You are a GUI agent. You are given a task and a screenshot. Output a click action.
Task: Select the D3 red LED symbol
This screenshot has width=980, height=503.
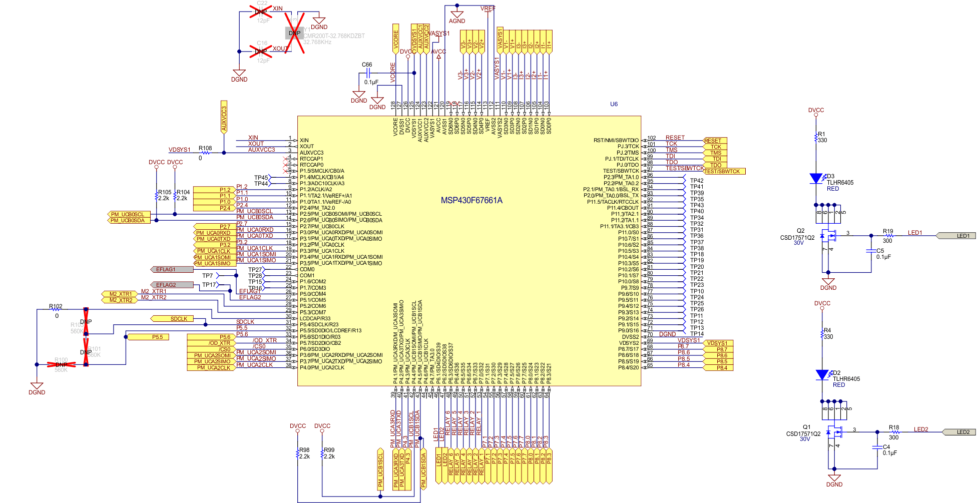816,178
